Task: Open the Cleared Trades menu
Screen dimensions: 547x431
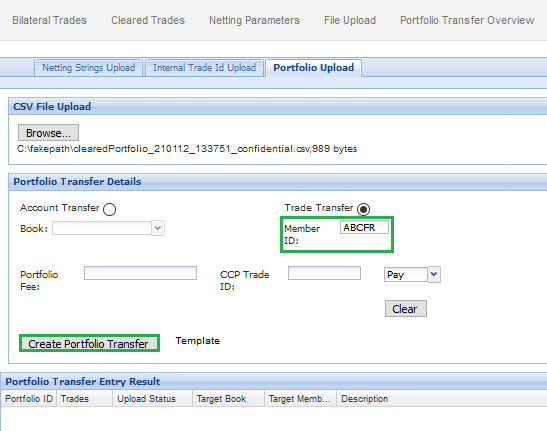Action: [x=148, y=20]
